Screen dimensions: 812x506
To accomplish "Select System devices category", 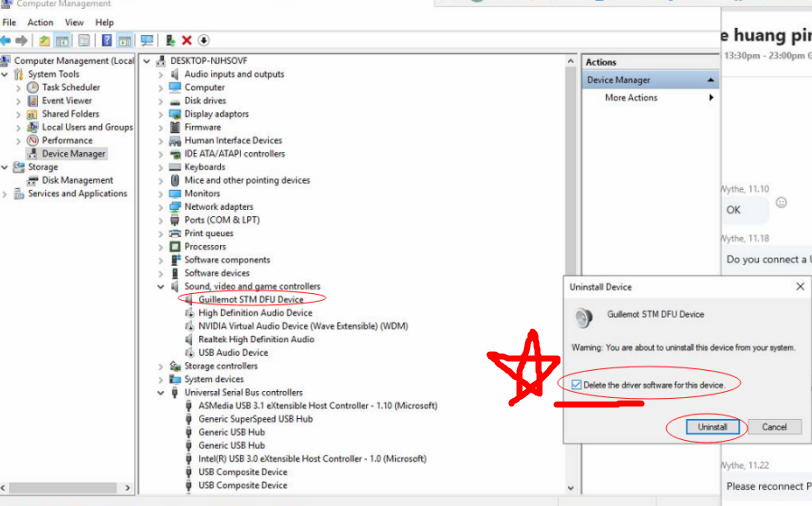I will pos(214,379).
